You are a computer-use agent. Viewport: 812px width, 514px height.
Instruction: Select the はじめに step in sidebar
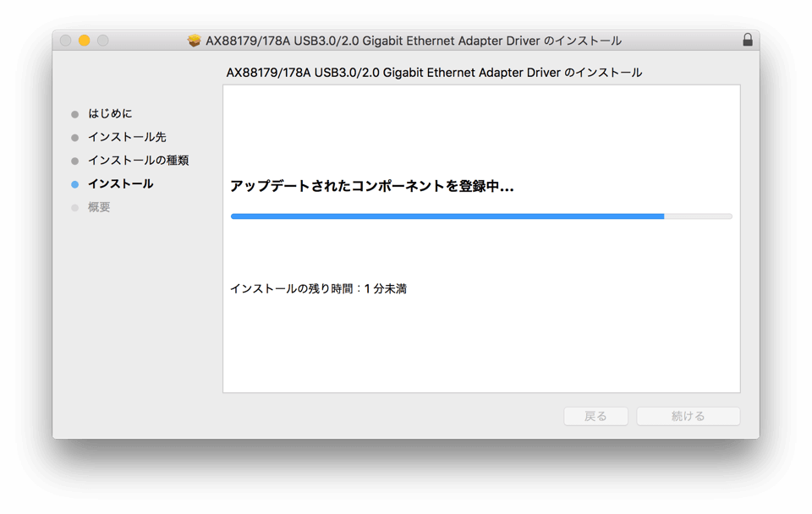click(110, 113)
